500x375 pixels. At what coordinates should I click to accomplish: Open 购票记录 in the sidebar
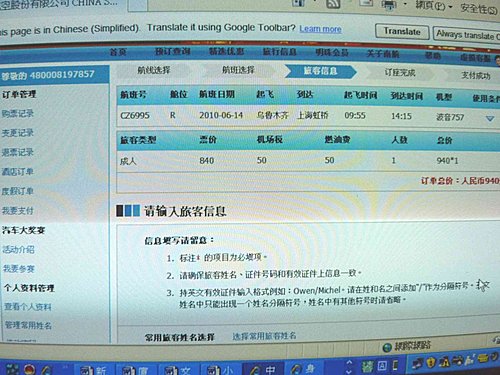[18, 113]
